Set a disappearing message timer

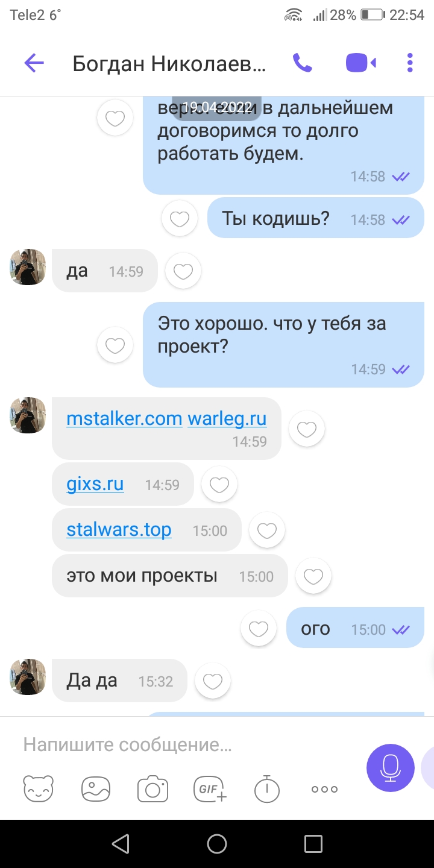coord(267,788)
